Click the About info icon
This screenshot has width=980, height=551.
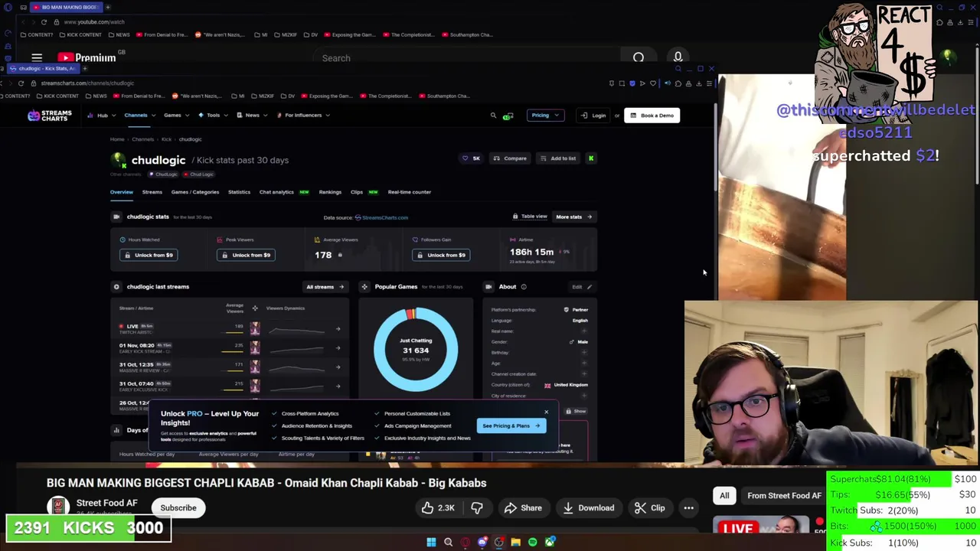(x=524, y=287)
